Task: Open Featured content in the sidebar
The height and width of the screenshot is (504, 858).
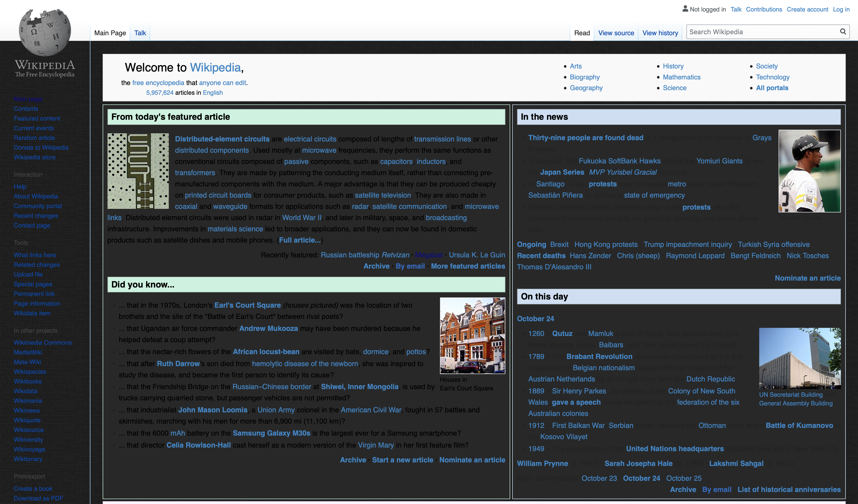Action: point(37,118)
